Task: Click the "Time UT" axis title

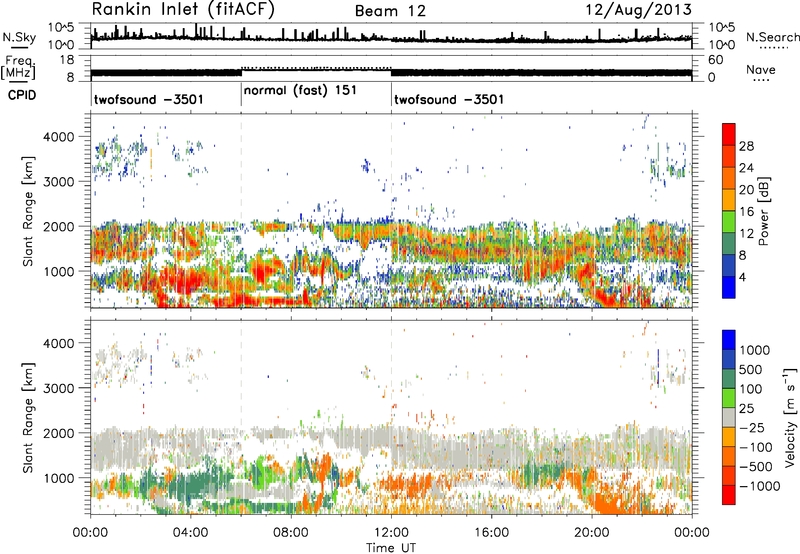Action: coord(391,548)
